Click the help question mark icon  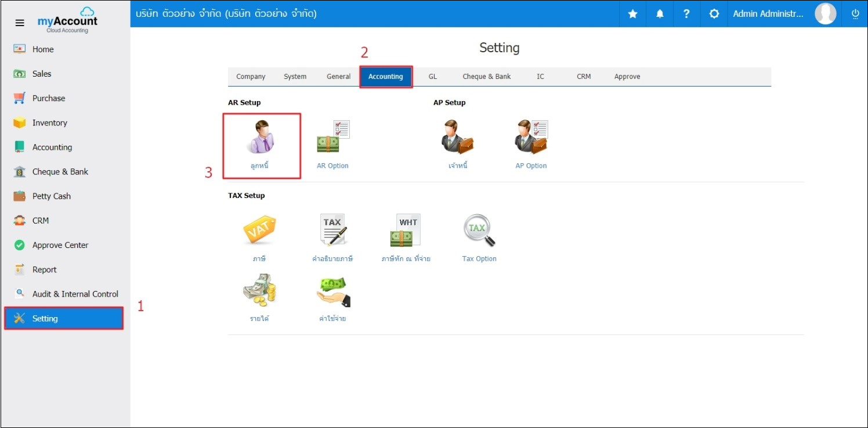(x=686, y=14)
